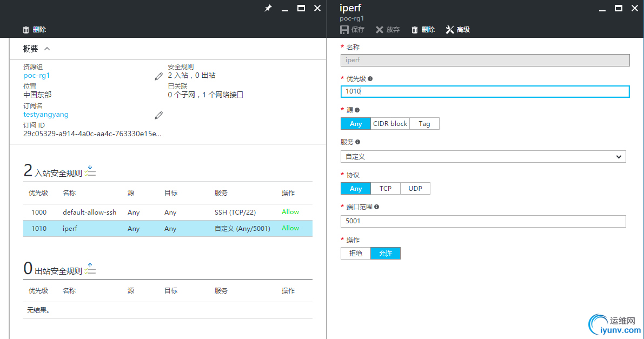Minimize the iperf blade
The width and height of the screenshot is (644, 339).
[602, 9]
